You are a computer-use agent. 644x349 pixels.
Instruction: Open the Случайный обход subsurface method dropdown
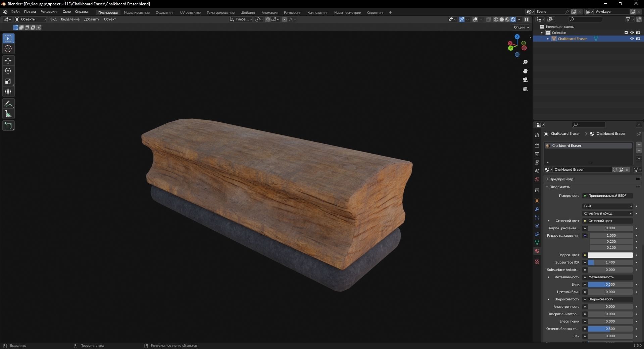[607, 214]
